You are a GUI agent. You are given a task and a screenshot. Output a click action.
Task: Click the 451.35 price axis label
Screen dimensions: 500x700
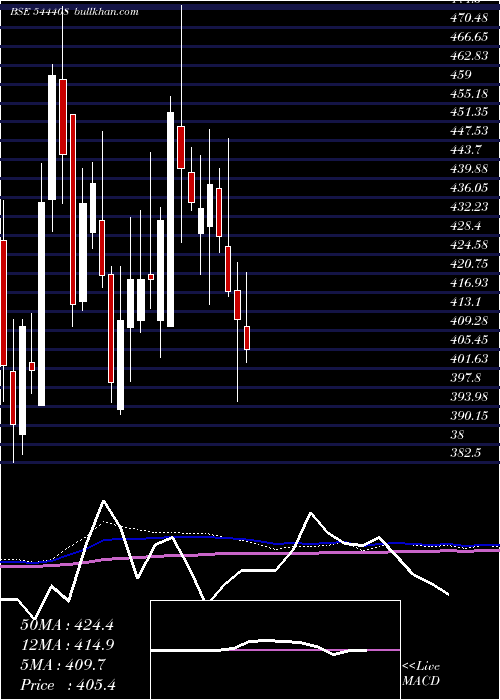[469, 112]
